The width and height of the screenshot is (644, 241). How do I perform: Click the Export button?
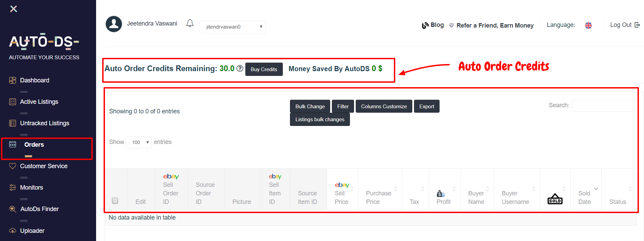(427, 106)
